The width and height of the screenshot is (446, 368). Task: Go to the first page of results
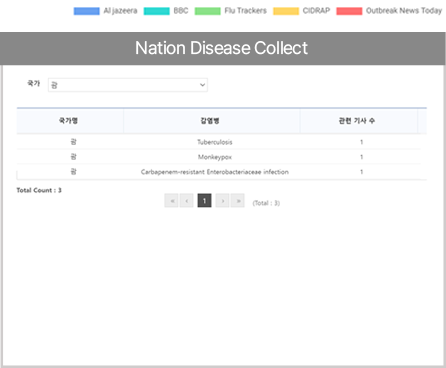tap(172, 201)
